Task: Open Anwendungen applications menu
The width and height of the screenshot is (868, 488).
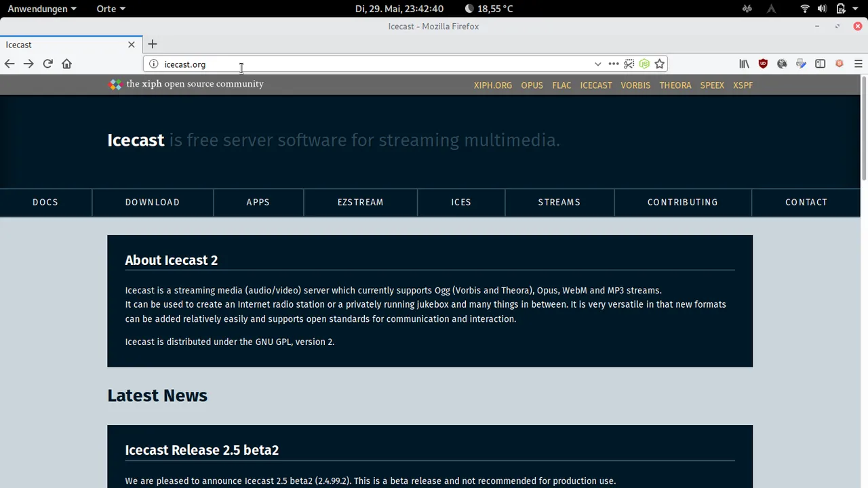Action: tap(42, 9)
